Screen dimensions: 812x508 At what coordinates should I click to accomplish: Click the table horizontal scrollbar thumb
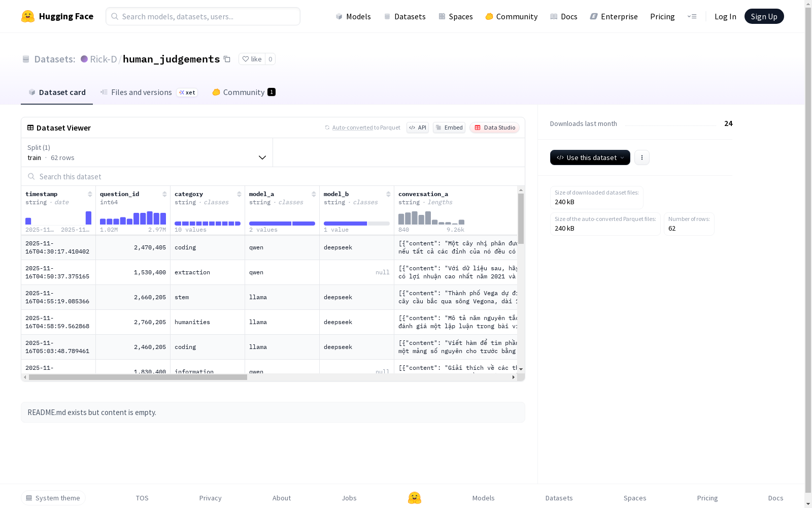(138, 377)
